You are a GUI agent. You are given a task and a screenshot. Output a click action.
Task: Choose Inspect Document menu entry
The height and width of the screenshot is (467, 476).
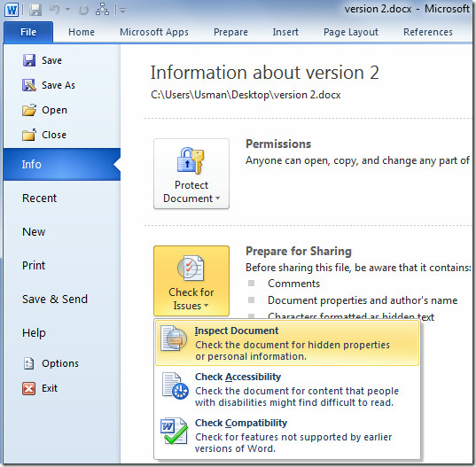pos(287,343)
